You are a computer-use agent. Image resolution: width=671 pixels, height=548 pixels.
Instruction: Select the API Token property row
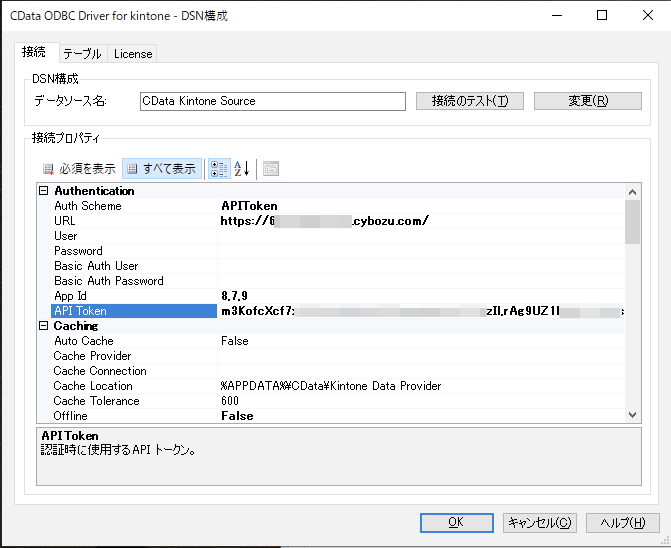pyautogui.click(x=337, y=311)
